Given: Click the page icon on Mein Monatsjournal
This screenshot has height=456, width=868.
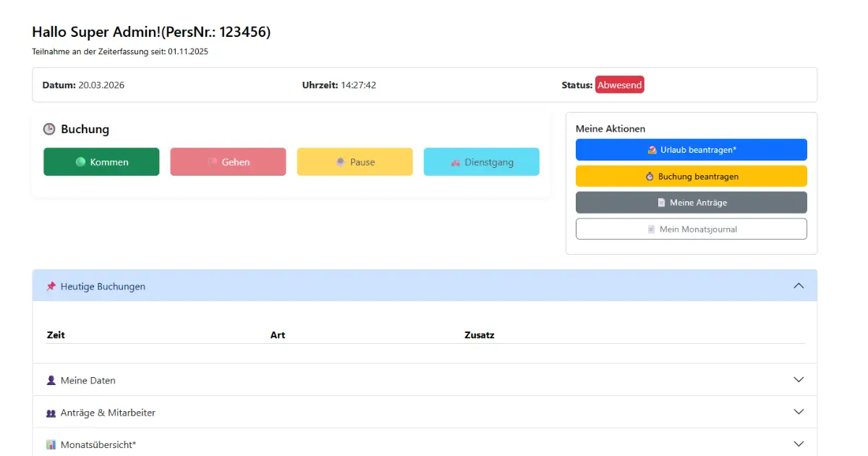Looking at the screenshot, I should [x=651, y=229].
